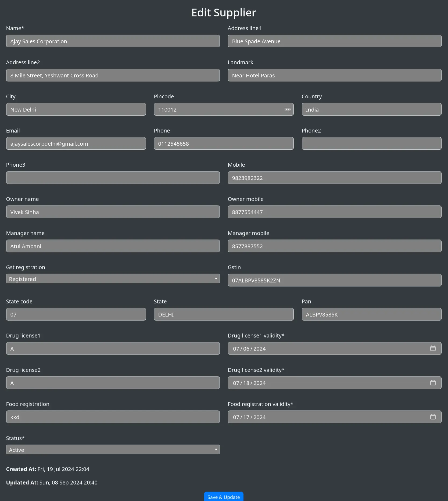The width and height of the screenshot is (448, 501).
Task: Click the Owner mobile label
Action: [246, 199]
